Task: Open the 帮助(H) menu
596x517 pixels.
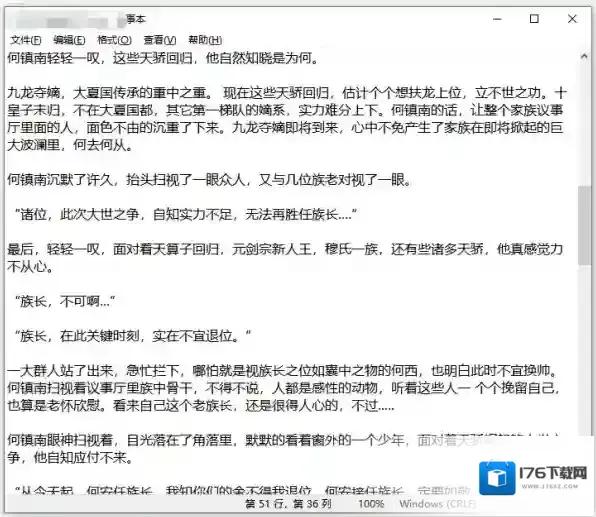Action: click(x=205, y=40)
